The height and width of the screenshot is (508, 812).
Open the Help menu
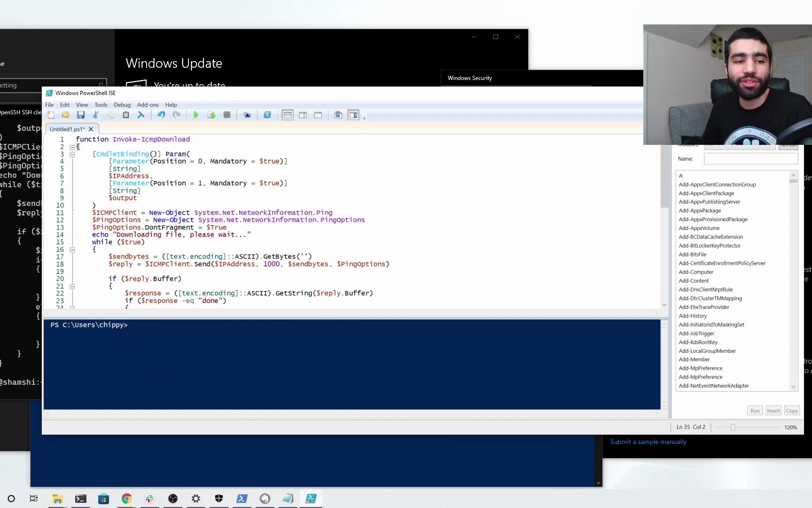[171, 105]
